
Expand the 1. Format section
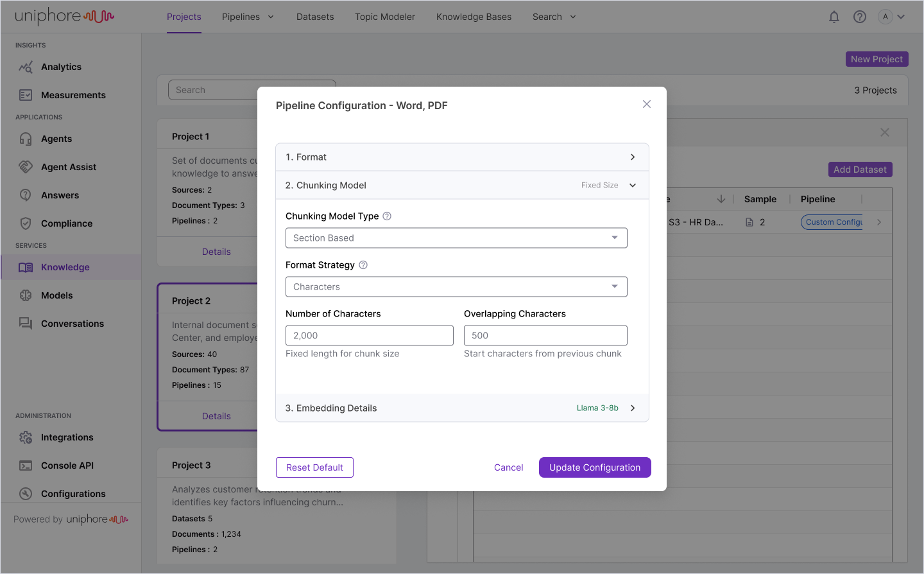coord(633,157)
